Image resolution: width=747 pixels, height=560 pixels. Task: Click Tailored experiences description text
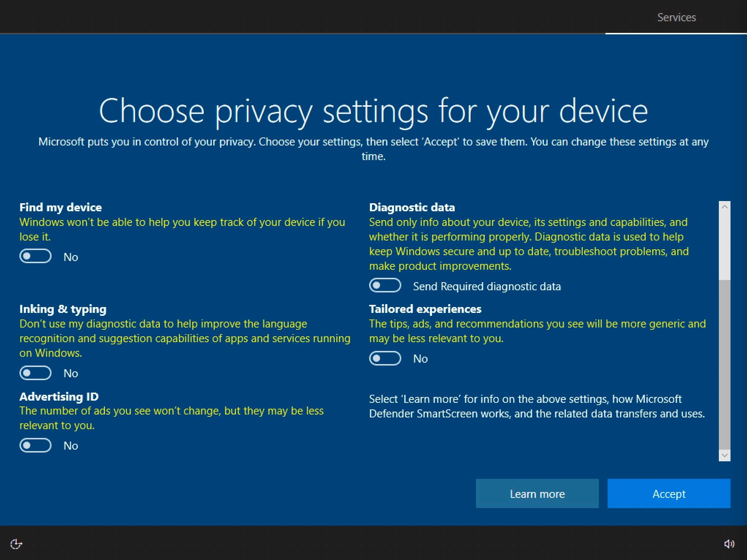pos(537,331)
